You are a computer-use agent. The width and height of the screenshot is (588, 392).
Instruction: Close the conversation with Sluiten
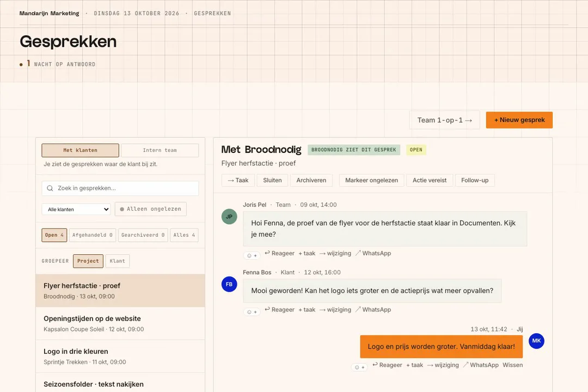click(272, 180)
